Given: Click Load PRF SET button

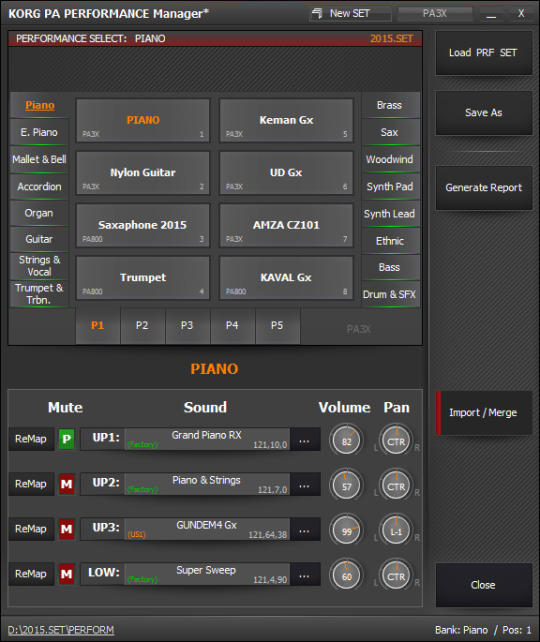Looking at the screenshot, I should (484, 53).
